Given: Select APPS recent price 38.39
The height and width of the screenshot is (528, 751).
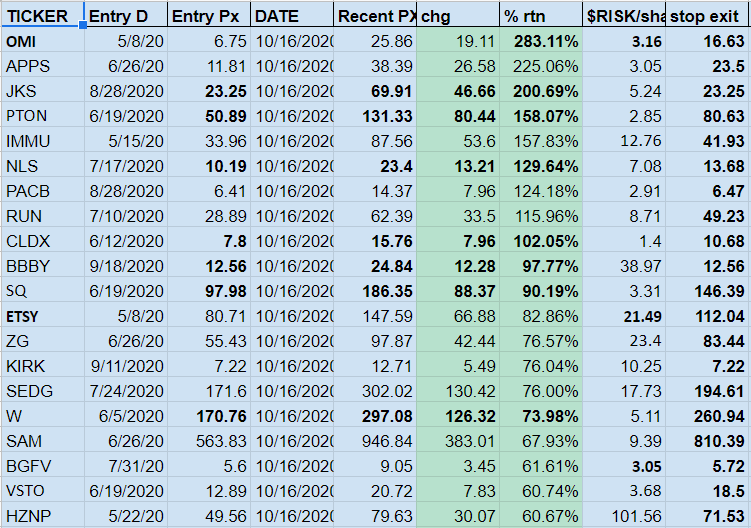Looking at the screenshot, I should click(x=375, y=66).
